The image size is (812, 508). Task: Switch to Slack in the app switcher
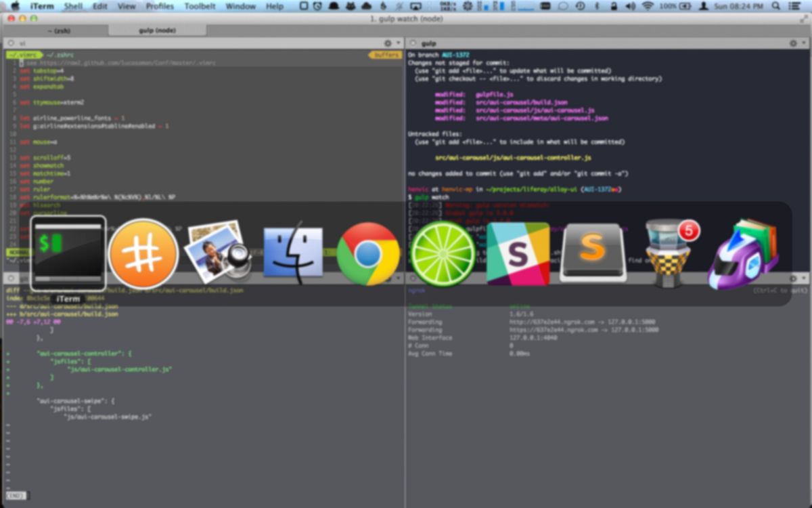tap(518, 253)
